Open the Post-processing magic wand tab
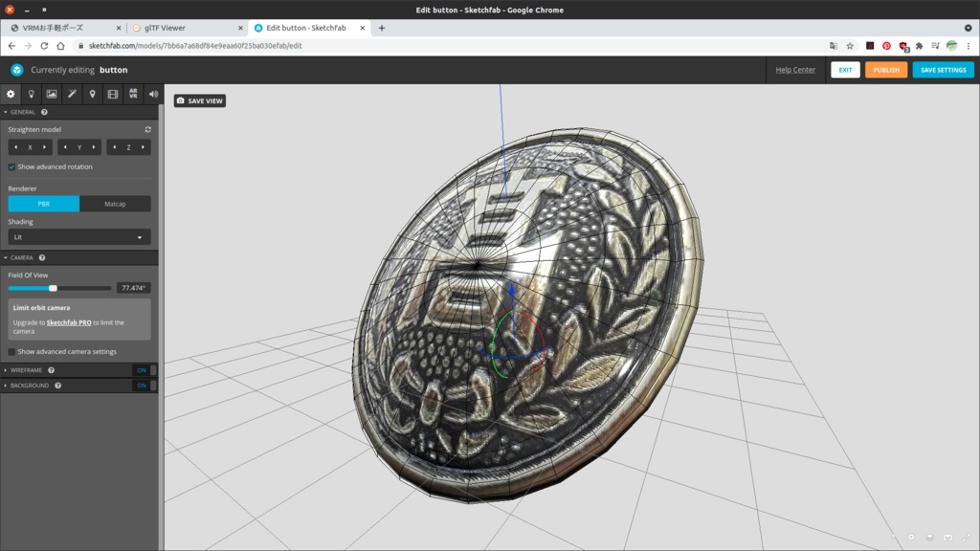Screen dimensions: 980x551 [72, 95]
